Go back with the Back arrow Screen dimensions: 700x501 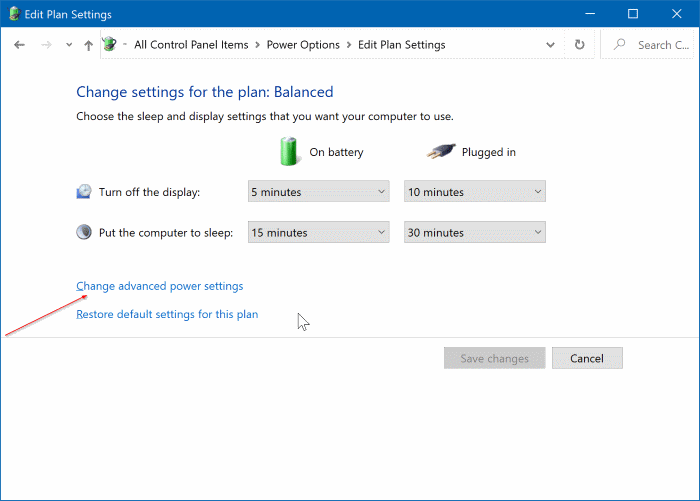tap(19, 45)
